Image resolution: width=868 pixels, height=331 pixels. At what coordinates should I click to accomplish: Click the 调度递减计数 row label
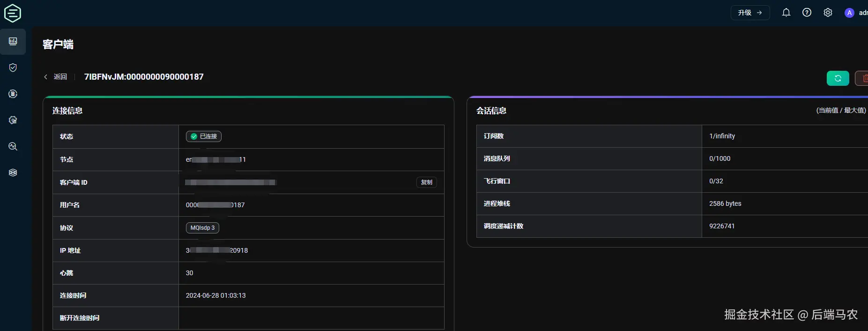click(504, 226)
